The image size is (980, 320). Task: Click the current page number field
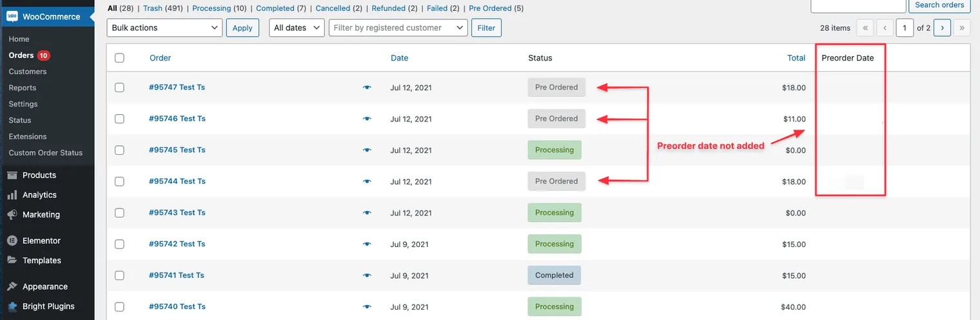click(x=905, y=28)
